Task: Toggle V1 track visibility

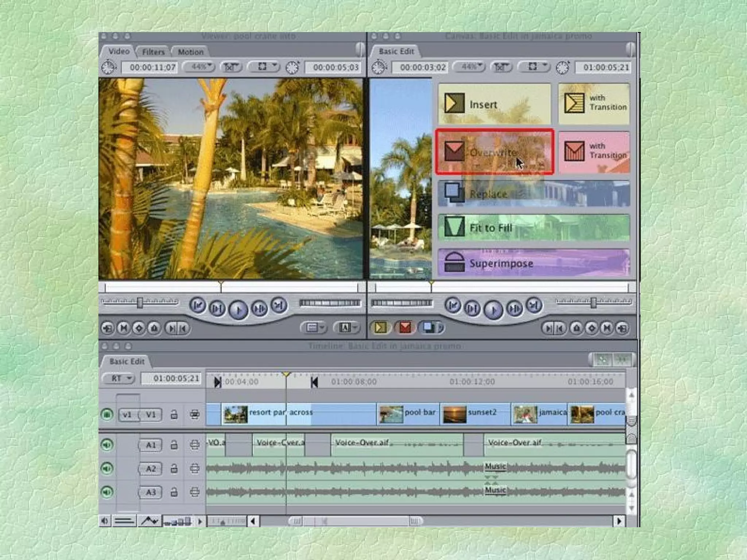Action: coord(107,415)
